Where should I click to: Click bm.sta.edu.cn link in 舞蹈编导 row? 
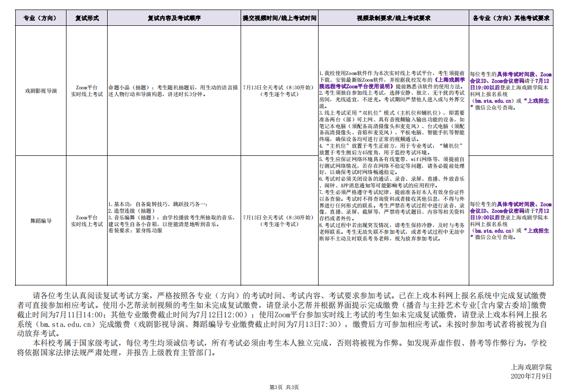click(493, 230)
